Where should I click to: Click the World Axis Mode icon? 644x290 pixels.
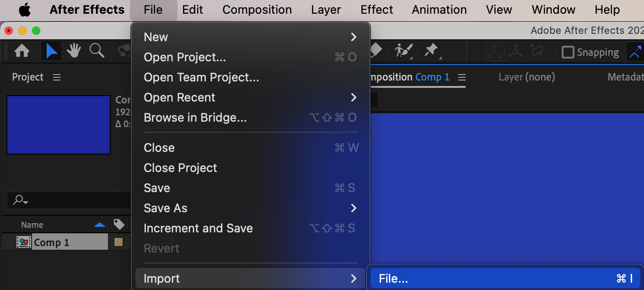pyautogui.click(x=515, y=52)
